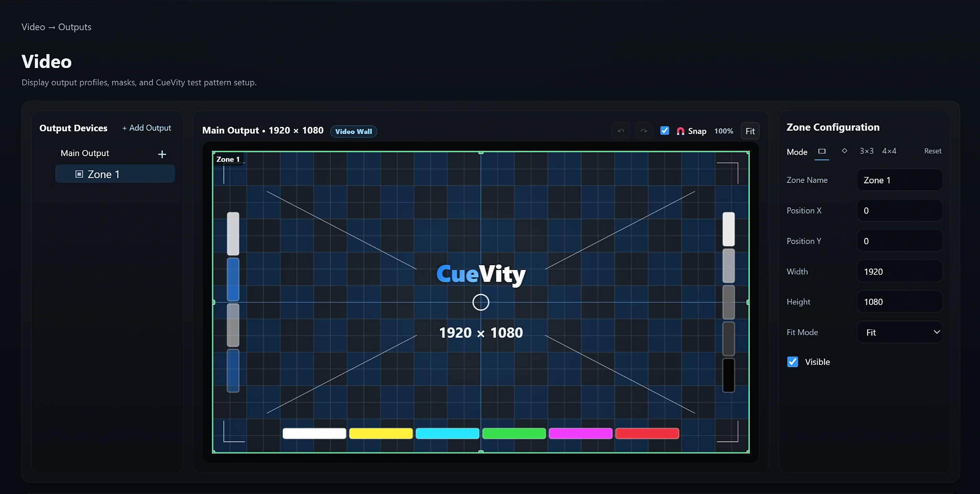
Task: Click the Position Y field
Action: (x=900, y=241)
